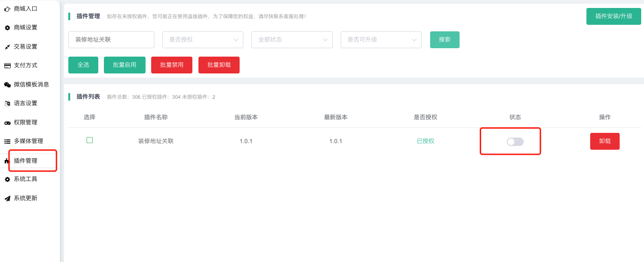Image resolution: width=644 pixels, height=262 pixels.
Task: Click the 权限管理 gamepad icon
Action: click(7, 123)
